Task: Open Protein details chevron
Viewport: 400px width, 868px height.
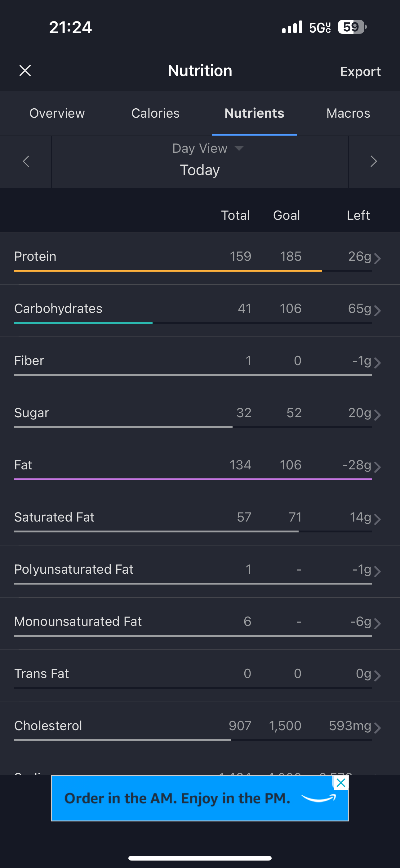Action: coord(377,259)
